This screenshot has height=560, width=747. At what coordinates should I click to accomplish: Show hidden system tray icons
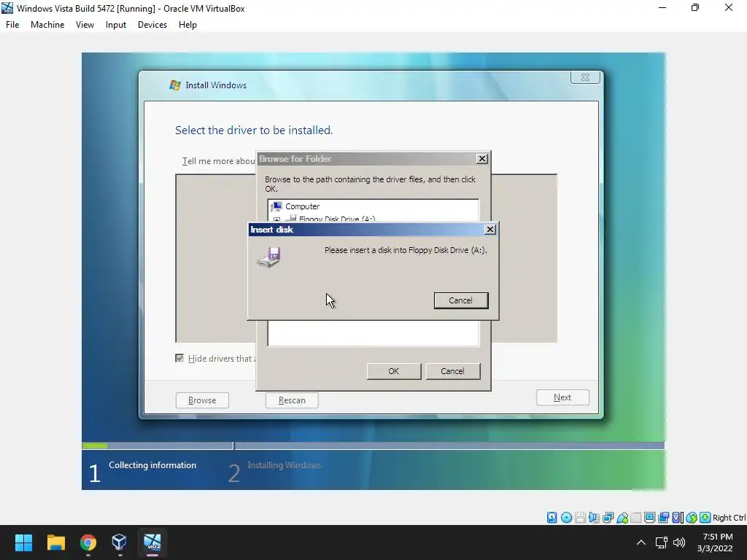point(641,542)
